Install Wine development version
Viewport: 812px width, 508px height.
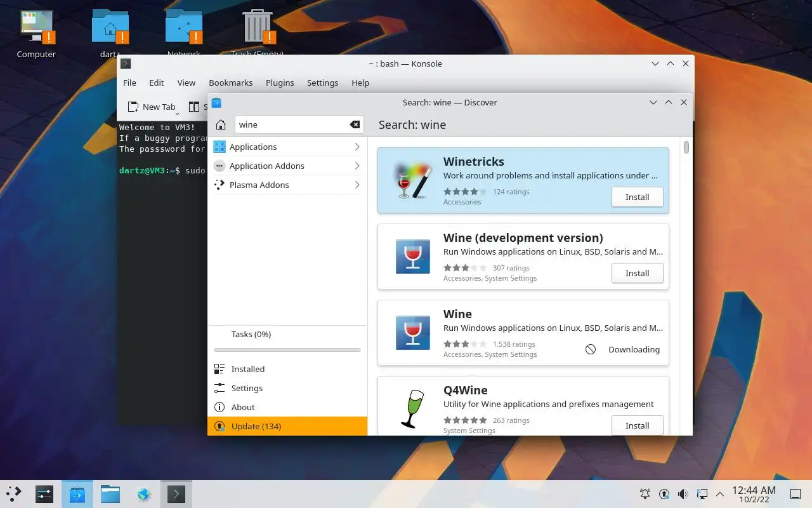[x=638, y=273]
